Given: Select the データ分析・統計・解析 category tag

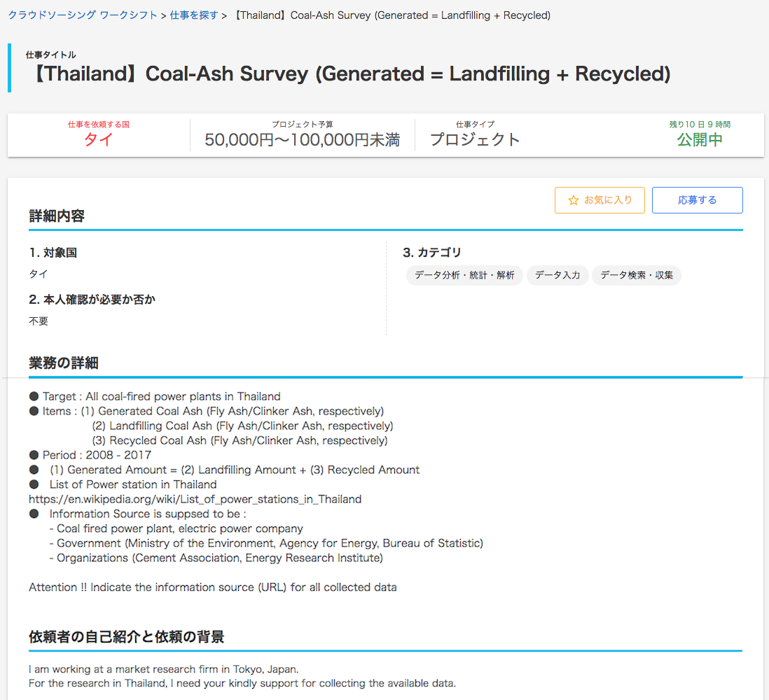Looking at the screenshot, I should pos(464,275).
